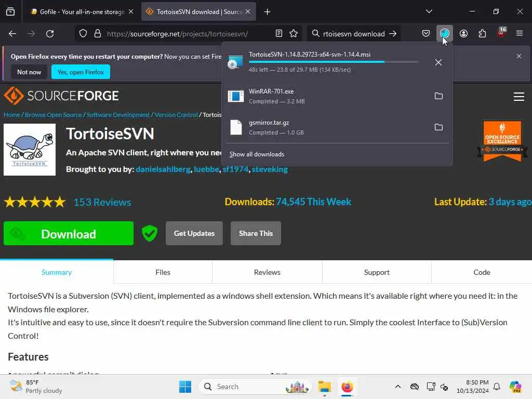Go to Home breadcrumb link
532x399 pixels.
12,115
